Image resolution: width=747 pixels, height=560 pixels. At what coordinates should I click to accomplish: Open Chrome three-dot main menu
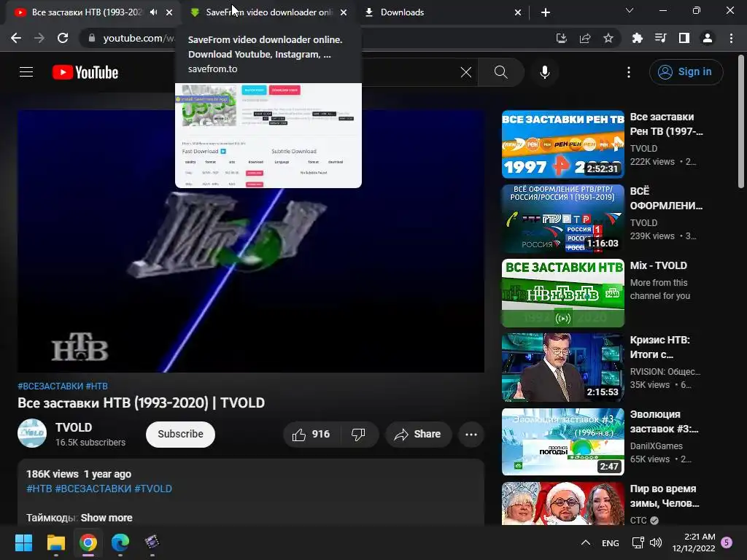tap(731, 38)
